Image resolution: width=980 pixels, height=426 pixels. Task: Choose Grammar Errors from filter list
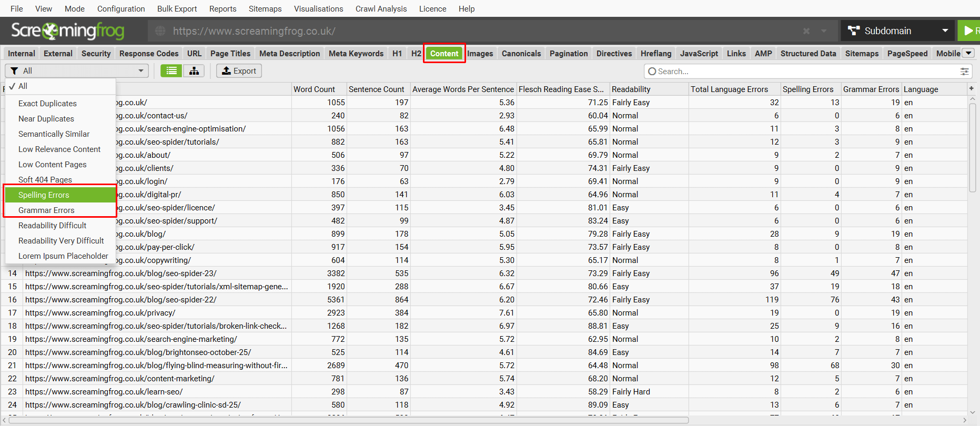click(46, 210)
